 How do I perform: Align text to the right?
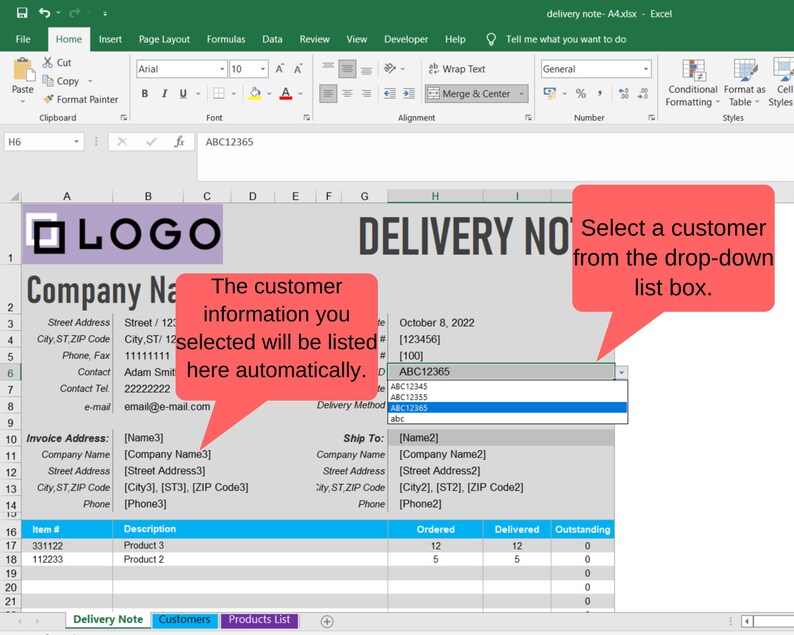coord(367,94)
